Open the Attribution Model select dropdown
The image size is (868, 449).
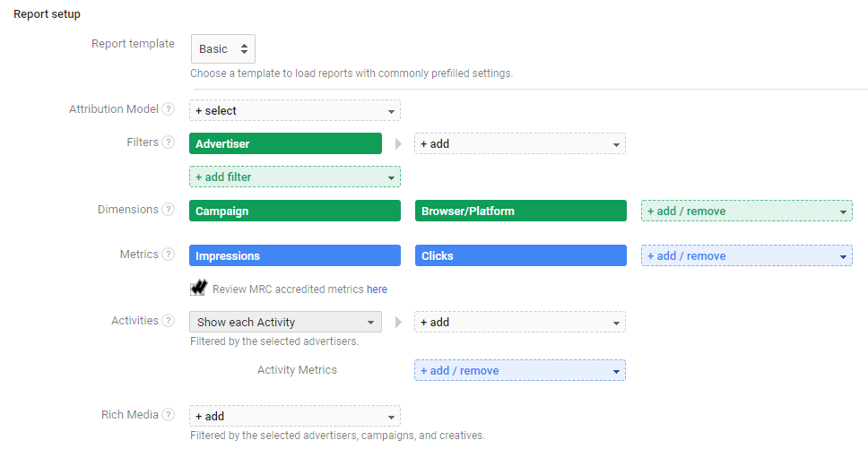coord(295,110)
